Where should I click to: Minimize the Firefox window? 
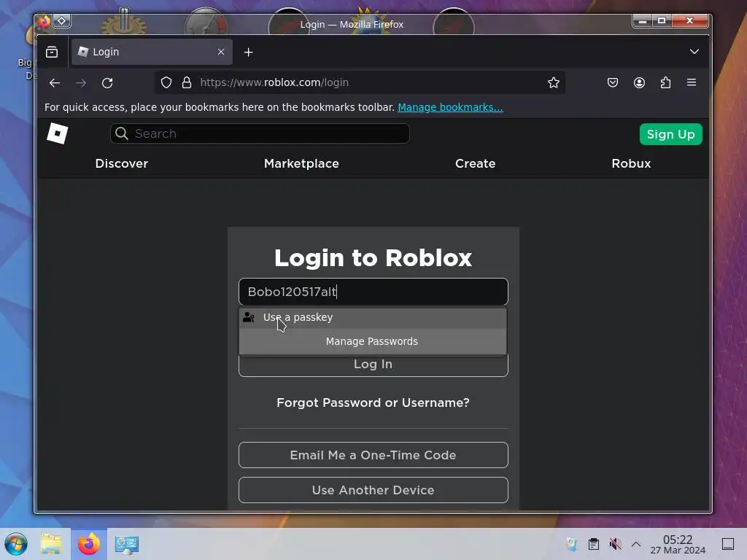tap(642, 21)
